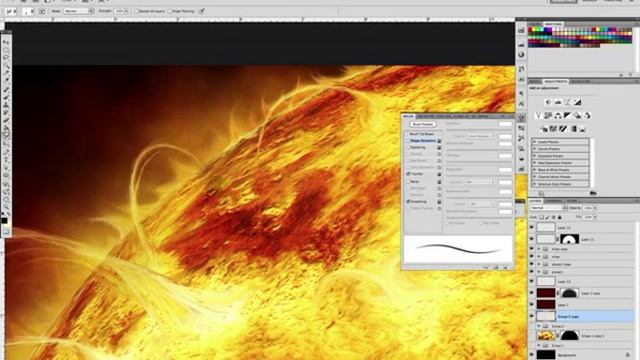Add a Curves adjustment layer
The image size is (640, 360).
[x=568, y=102]
